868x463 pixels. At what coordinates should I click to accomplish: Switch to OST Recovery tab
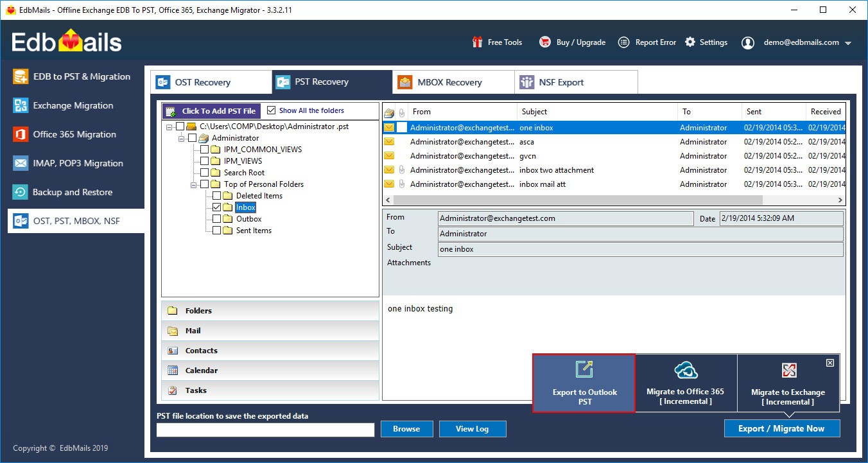click(x=211, y=82)
